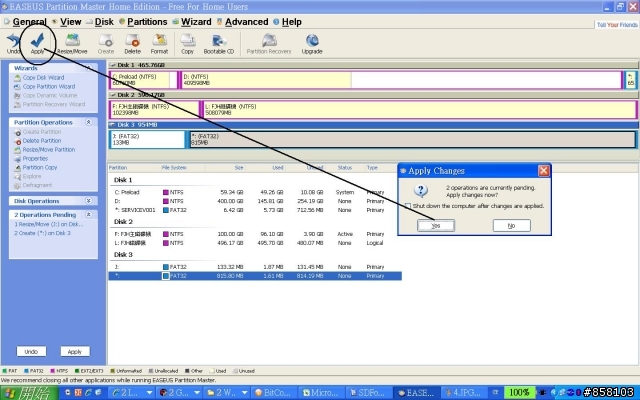Expand the Disk Operations panel

[88, 201]
